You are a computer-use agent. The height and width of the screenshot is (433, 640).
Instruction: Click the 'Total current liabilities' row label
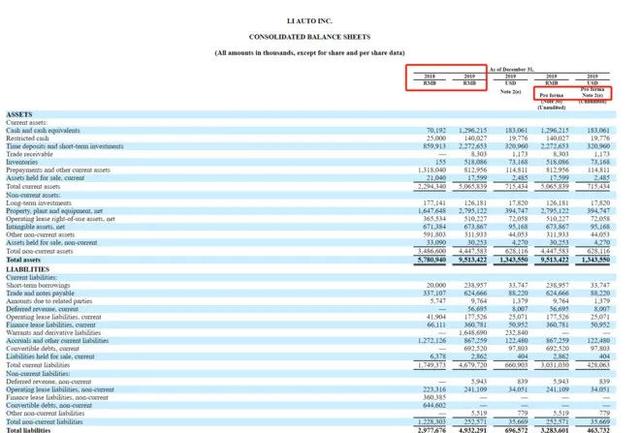coord(38,365)
